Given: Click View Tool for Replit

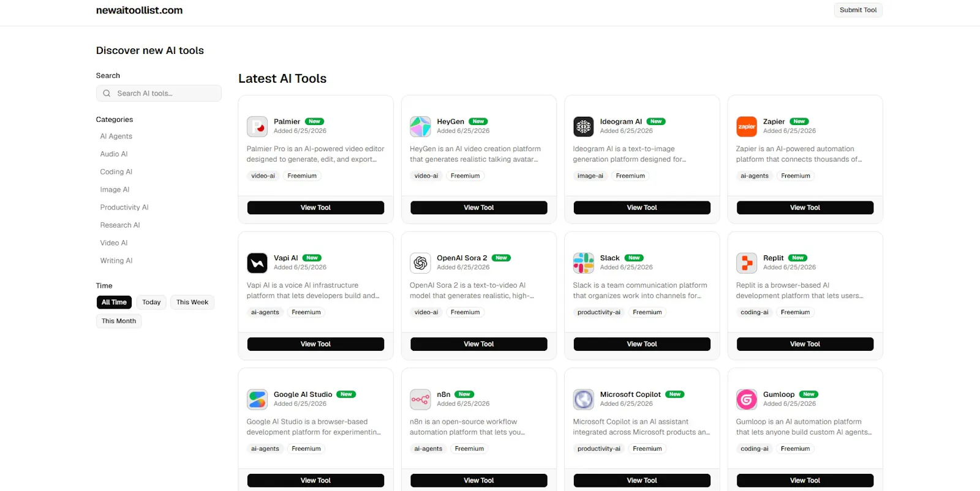Looking at the screenshot, I should click(805, 344).
